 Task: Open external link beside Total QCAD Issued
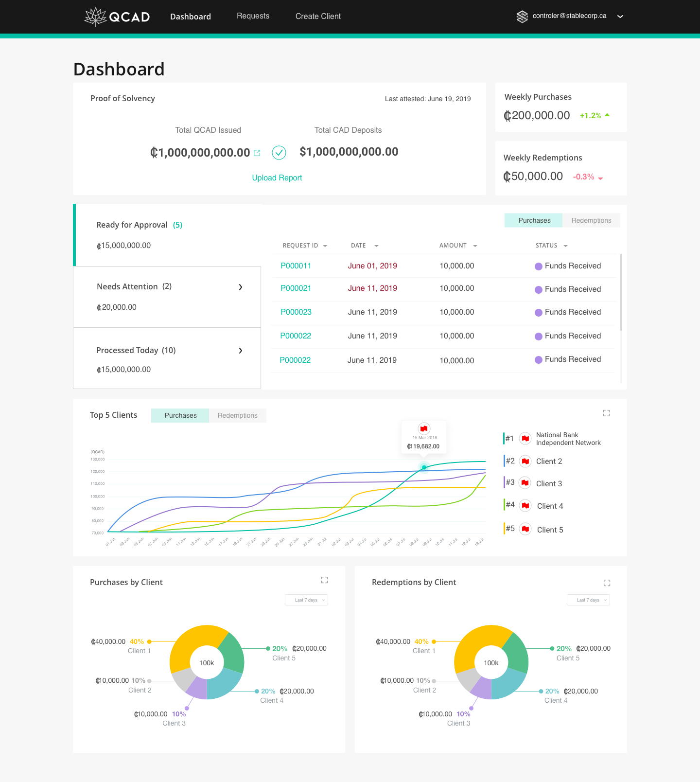pyautogui.click(x=257, y=153)
